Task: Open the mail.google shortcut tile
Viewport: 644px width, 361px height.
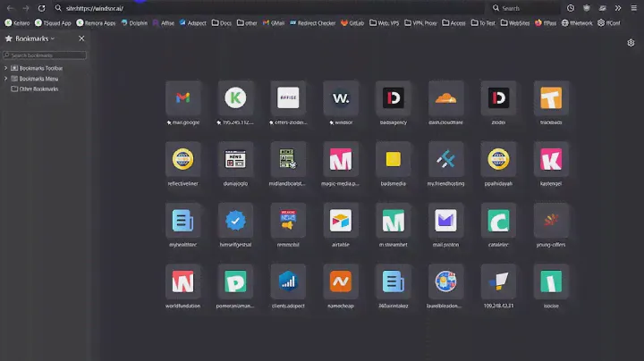Action: point(182,98)
